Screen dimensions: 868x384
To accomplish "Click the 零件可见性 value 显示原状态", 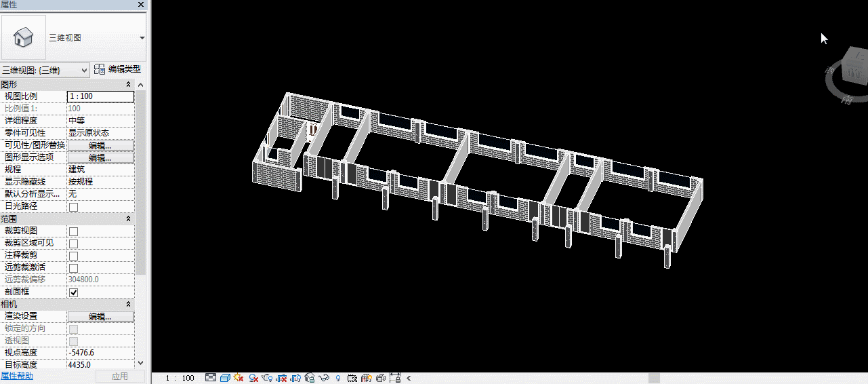I will coord(100,133).
